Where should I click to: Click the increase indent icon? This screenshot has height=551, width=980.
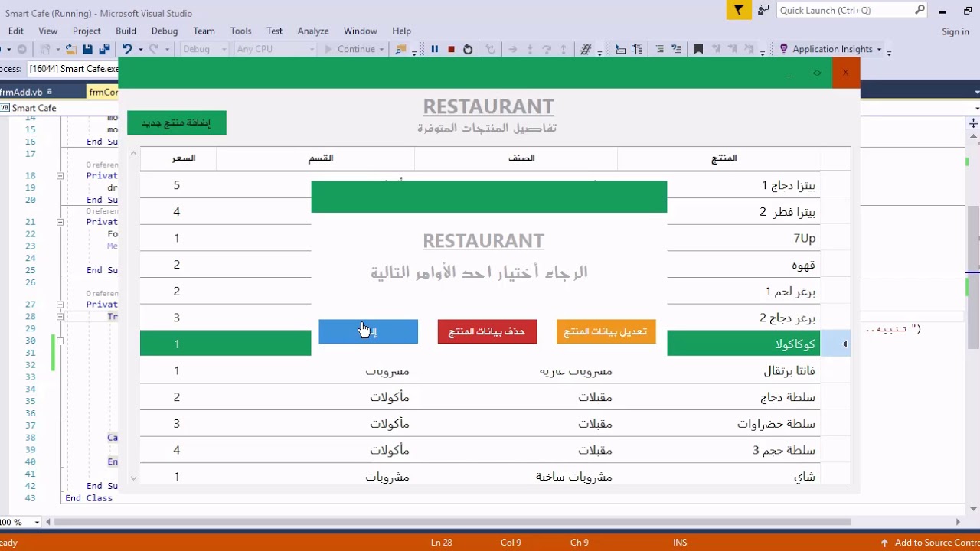pyautogui.click(x=676, y=49)
